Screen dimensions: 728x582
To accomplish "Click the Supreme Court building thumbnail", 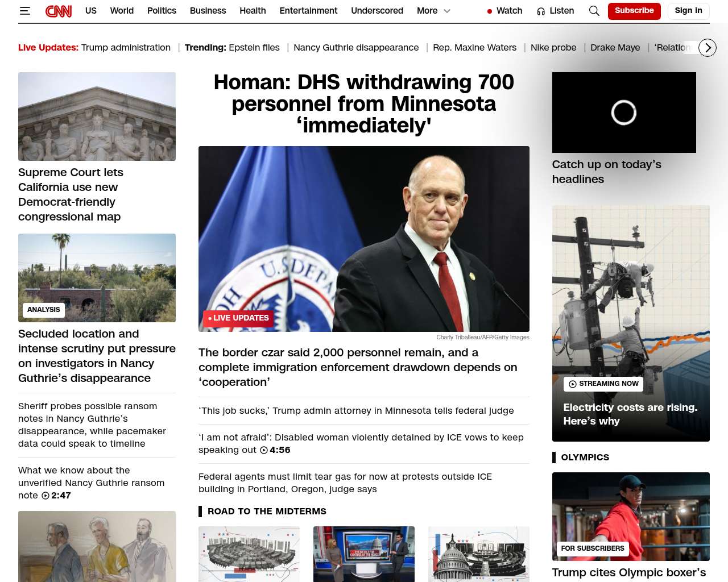I will (97, 117).
